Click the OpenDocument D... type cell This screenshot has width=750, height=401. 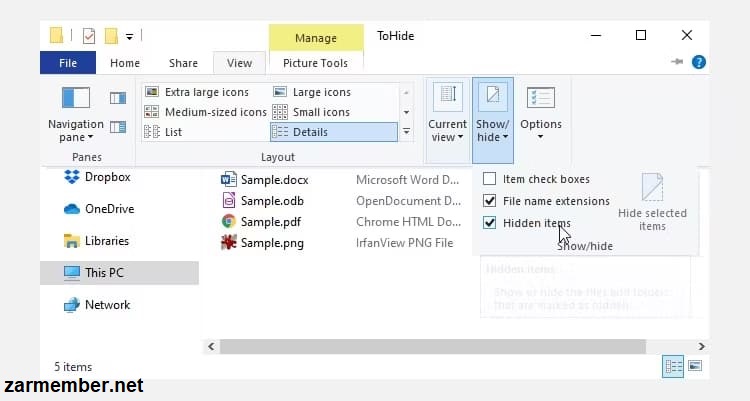click(x=408, y=201)
